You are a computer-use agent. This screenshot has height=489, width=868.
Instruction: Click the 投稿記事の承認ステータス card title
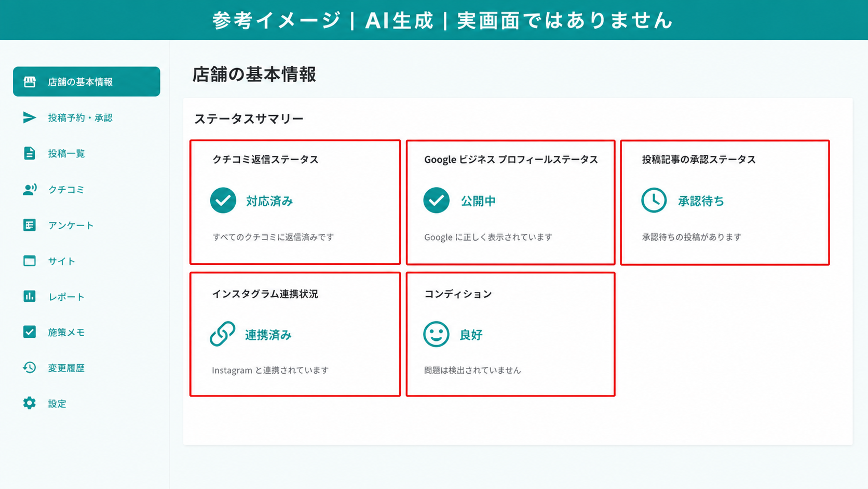coord(699,160)
